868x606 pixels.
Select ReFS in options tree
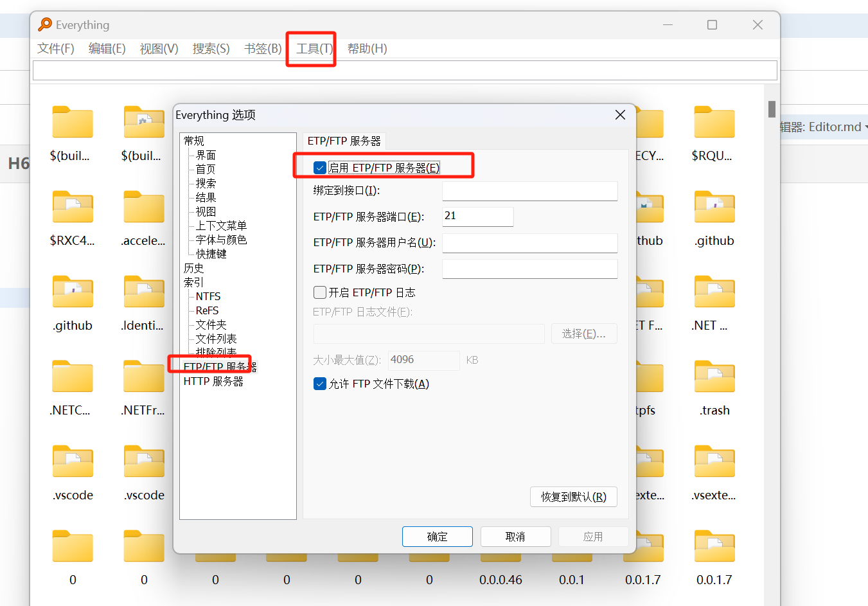click(208, 310)
